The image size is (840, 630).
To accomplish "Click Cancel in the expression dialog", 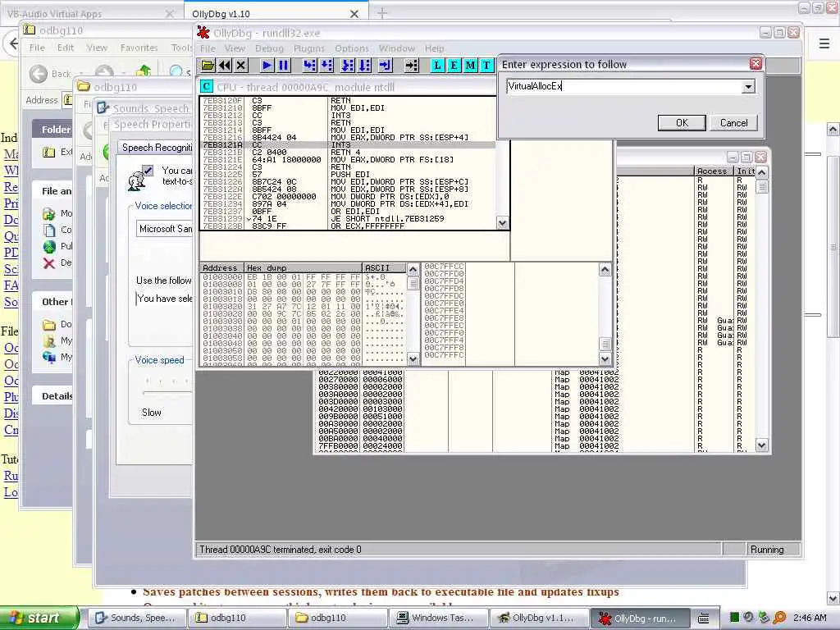I will [733, 123].
